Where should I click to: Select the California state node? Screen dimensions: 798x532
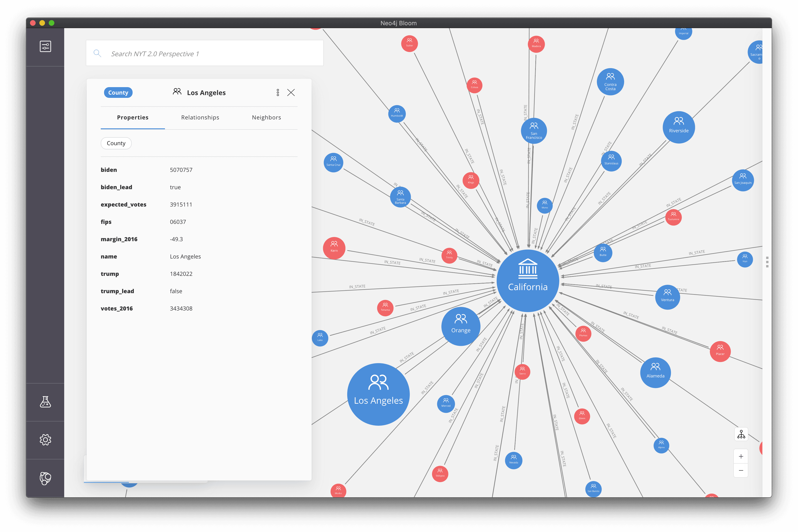[527, 281]
